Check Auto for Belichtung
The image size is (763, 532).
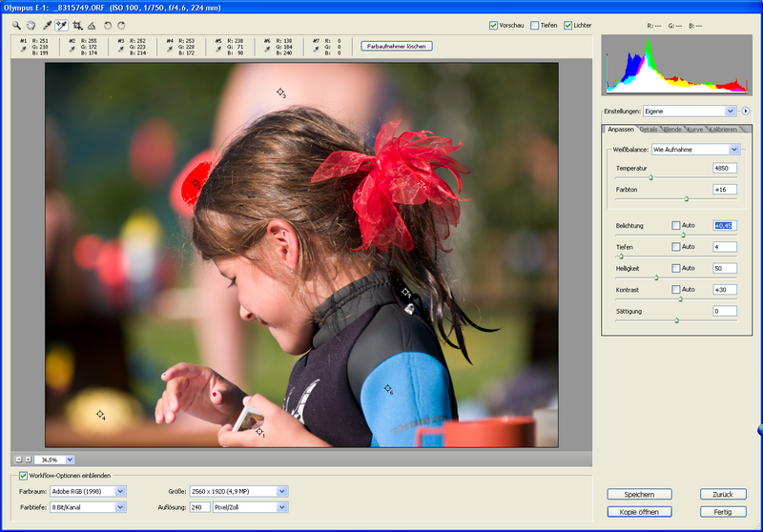tap(675, 226)
